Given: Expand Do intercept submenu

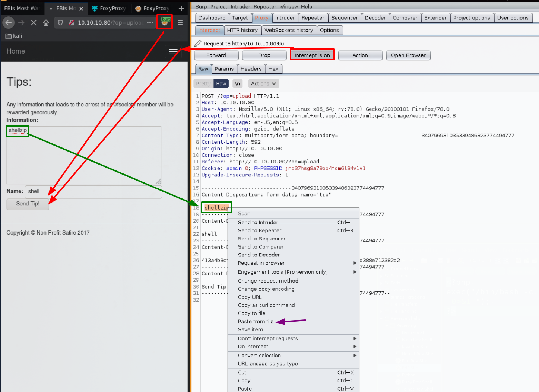Looking at the screenshot, I should tap(293, 347).
